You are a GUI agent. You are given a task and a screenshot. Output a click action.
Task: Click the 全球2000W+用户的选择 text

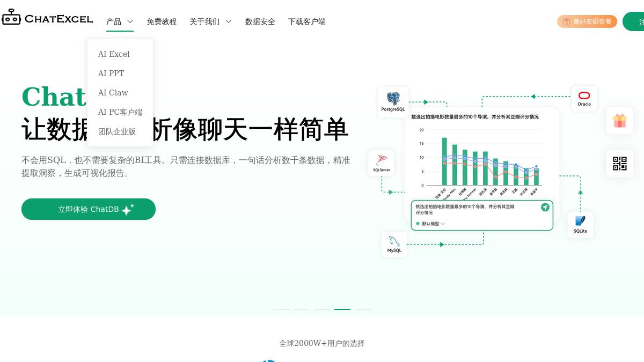(322, 343)
